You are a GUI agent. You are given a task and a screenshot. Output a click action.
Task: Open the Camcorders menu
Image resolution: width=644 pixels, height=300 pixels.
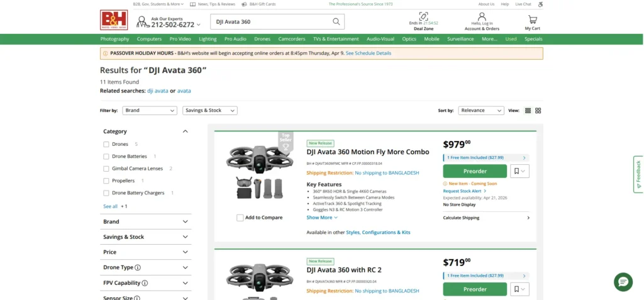tap(292, 39)
